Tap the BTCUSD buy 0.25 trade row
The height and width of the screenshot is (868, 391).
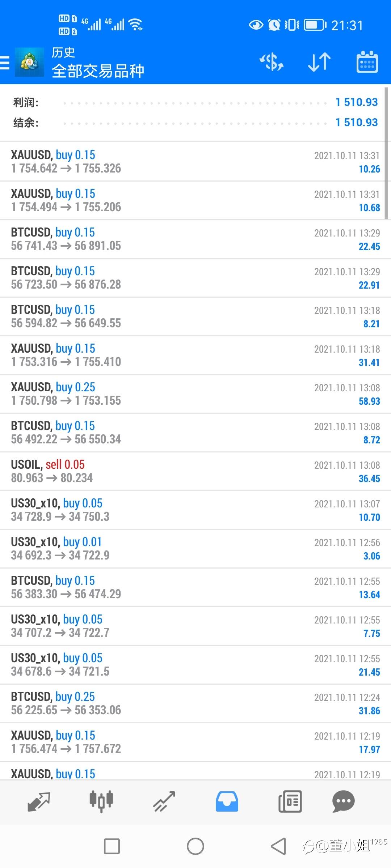195,703
